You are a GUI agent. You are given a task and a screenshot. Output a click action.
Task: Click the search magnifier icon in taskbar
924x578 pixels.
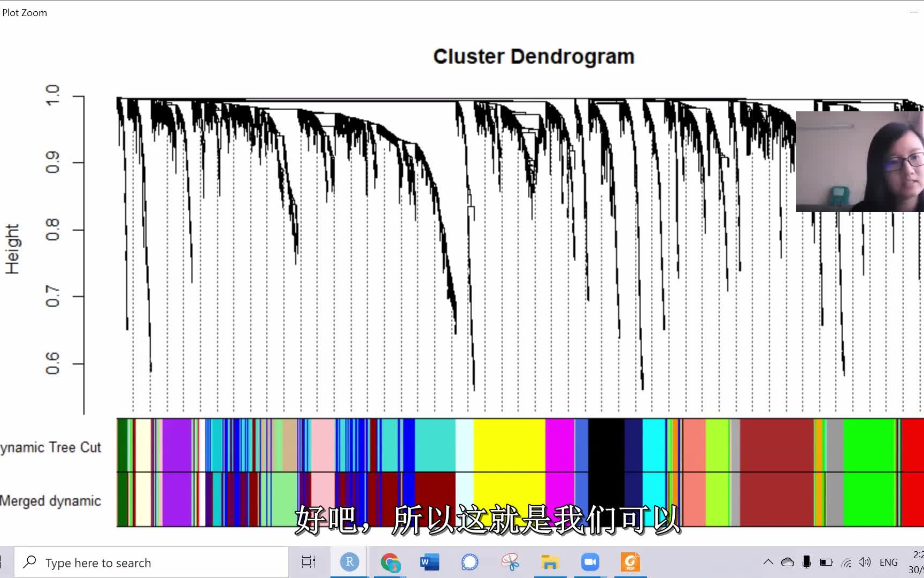(x=30, y=562)
